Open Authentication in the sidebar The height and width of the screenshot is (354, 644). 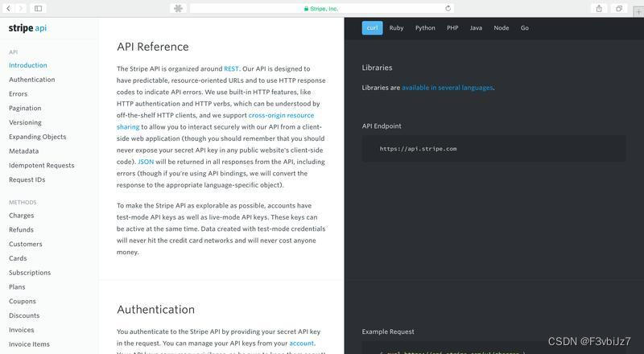(31, 80)
